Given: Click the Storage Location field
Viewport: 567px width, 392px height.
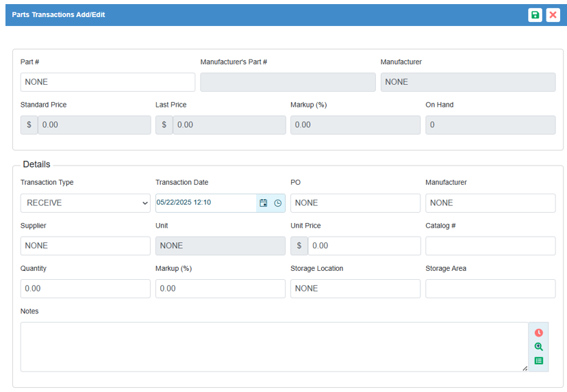Looking at the screenshot, I should [355, 289].
